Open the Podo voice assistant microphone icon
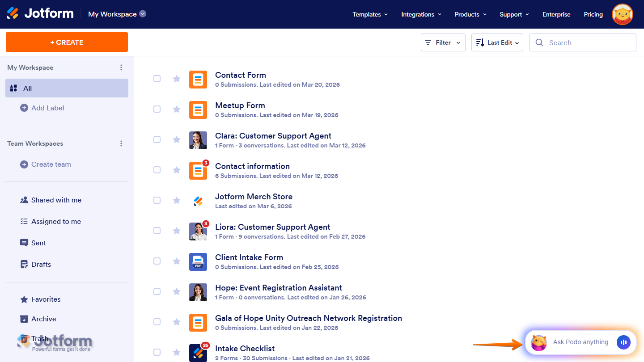 (623, 342)
